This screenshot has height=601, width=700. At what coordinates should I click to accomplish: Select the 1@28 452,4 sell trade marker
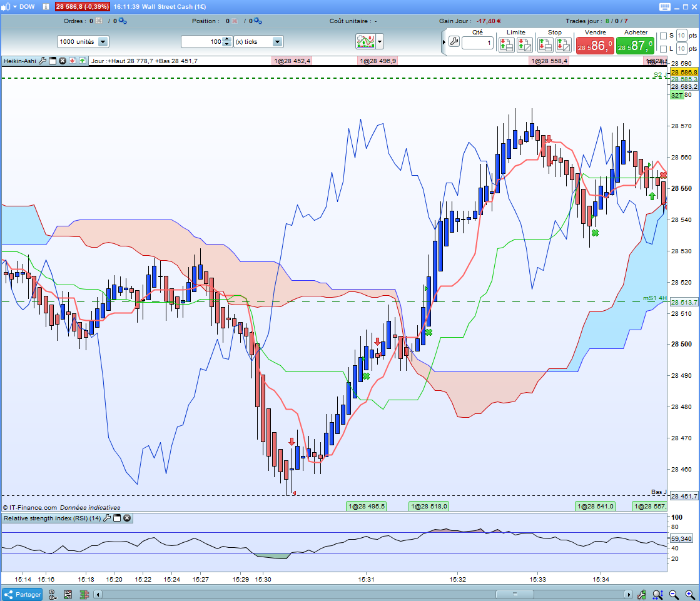click(x=292, y=61)
